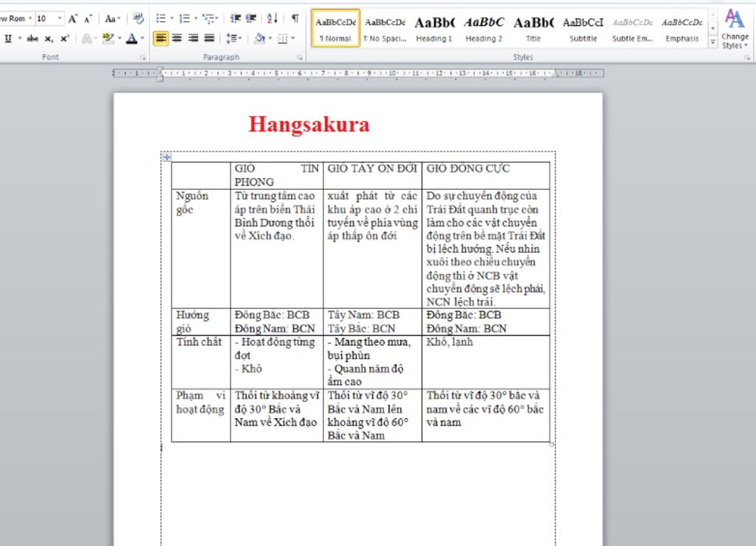Click the table move handle icon
The width and height of the screenshot is (756, 546).
tap(167, 157)
